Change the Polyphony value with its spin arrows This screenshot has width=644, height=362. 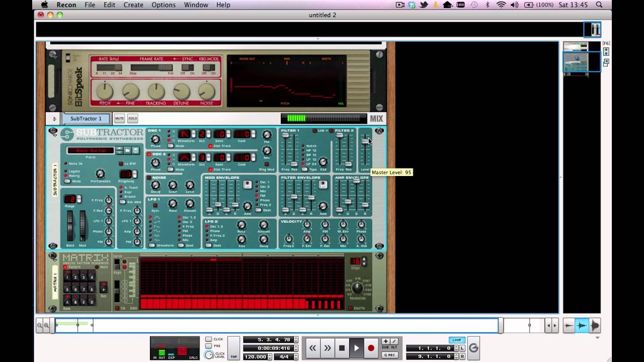point(134,174)
